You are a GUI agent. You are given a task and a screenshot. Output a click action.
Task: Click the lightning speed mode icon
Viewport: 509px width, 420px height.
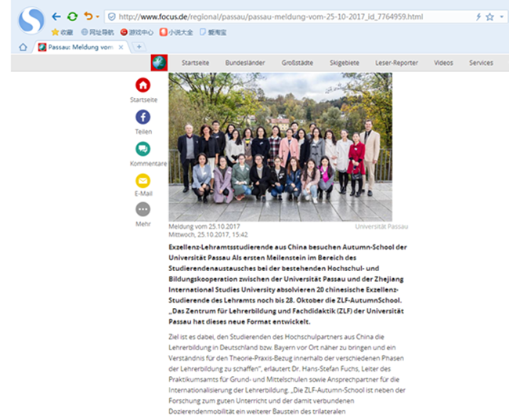pyautogui.click(x=478, y=17)
